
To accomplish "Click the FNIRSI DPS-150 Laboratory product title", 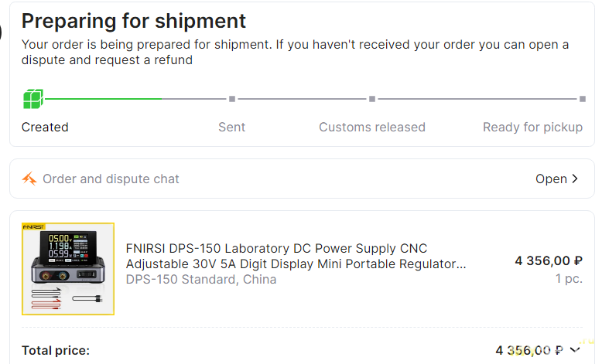I will tap(296, 257).
